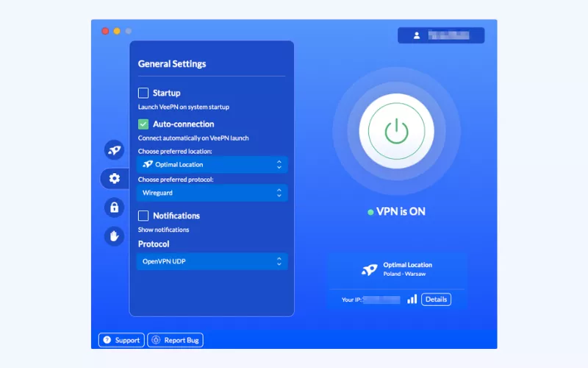This screenshot has height=368, width=588.
Task: Open the hand kill-switch sidebar icon
Action: point(115,236)
